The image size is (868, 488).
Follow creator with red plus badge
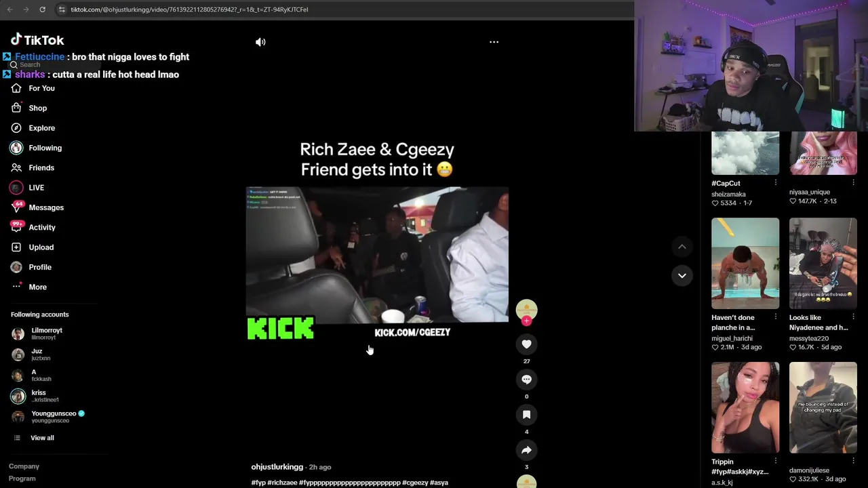click(526, 321)
